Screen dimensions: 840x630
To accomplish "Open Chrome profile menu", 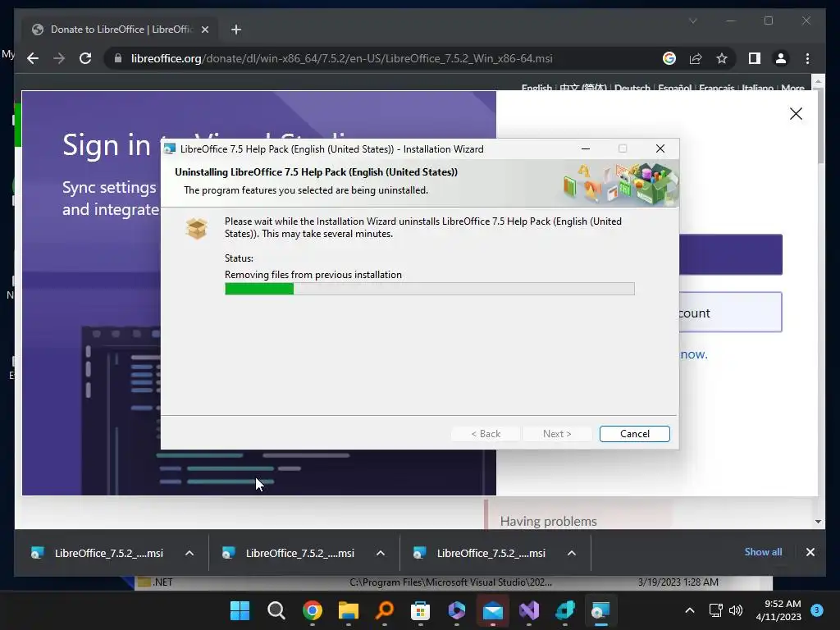I will (x=781, y=58).
